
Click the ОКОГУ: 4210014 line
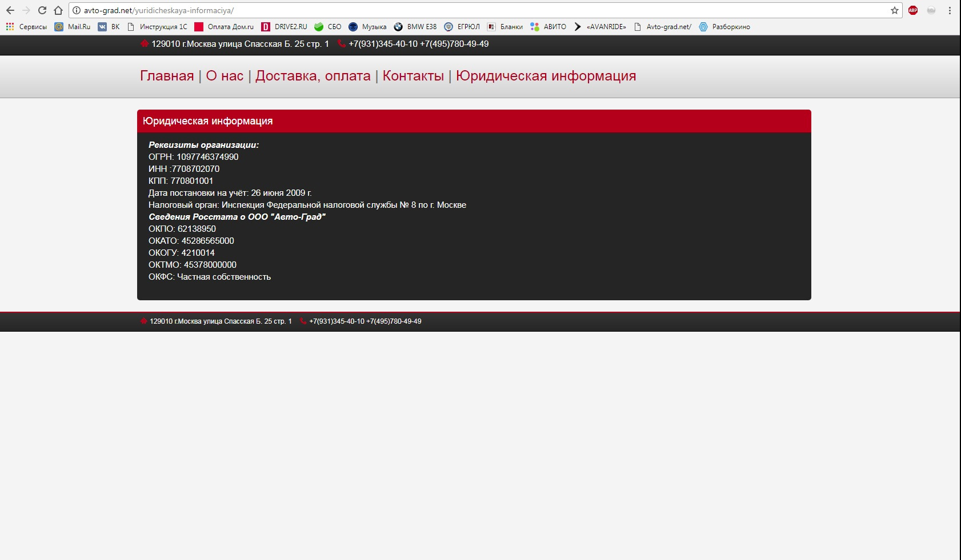[182, 253]
